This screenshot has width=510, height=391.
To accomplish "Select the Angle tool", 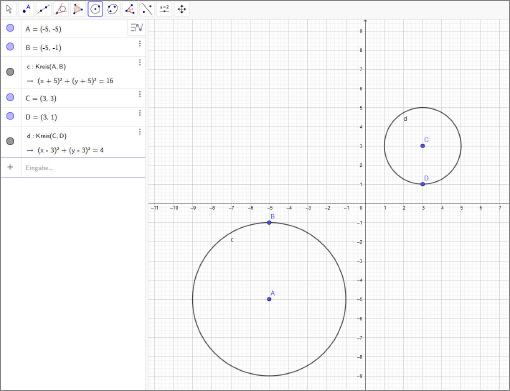I will [x=130, y=9].
